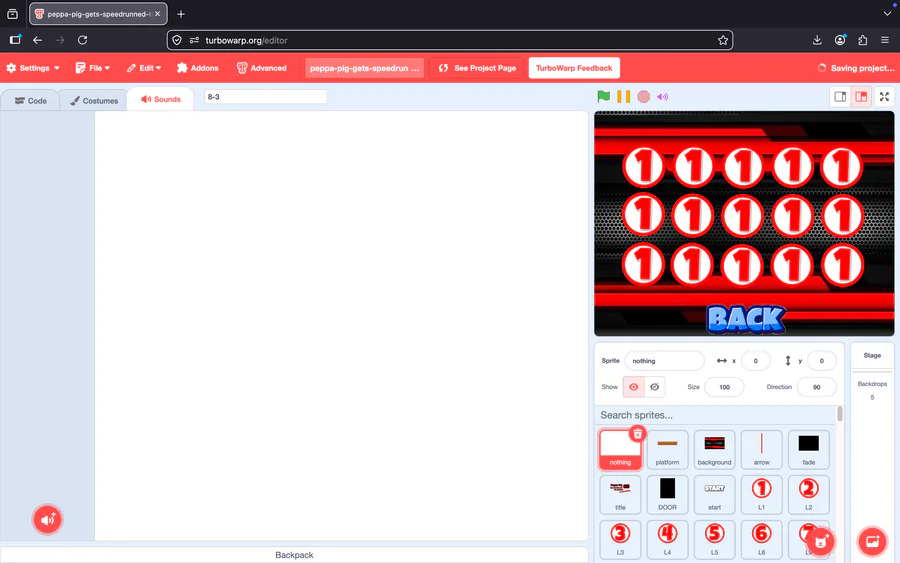The width and height of the screenshot is (900, 563).
Task: Select the 'L2' sprite
Action: click(809, 495)
